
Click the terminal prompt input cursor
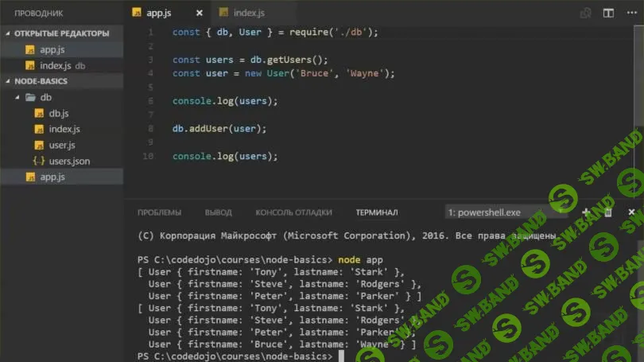point(341,356)
